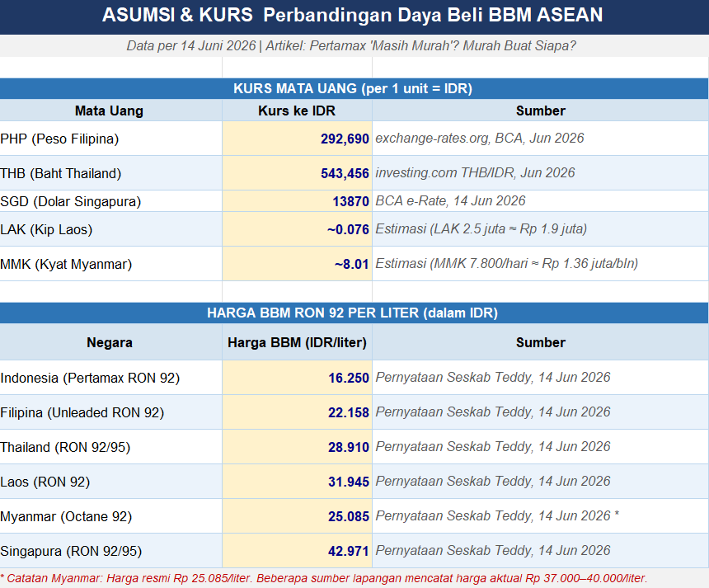Click the value cell '~8.01'
Screen dimensions: 709x588
[297, 264]
